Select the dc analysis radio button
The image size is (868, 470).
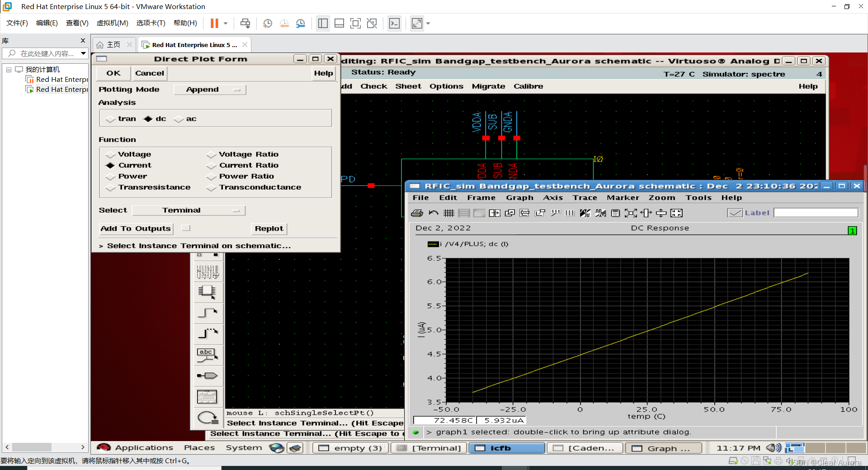(148, 119)
